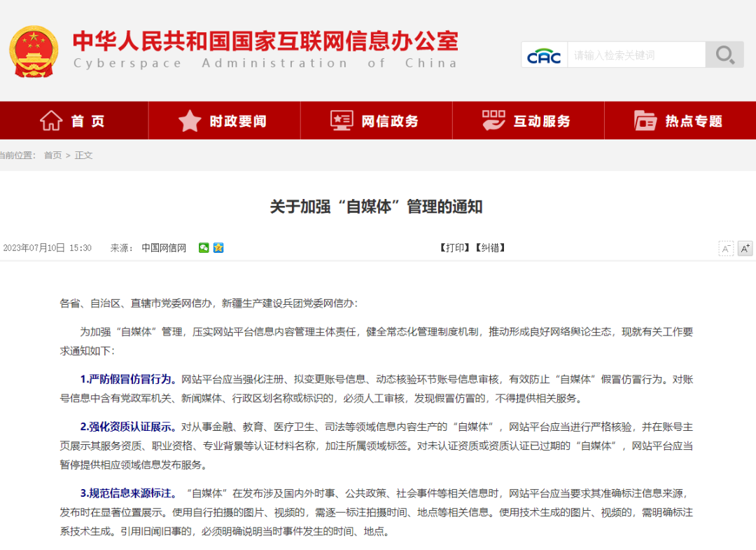
Task: Click the folder icon beside 热点专题
Action: (645, 121)
